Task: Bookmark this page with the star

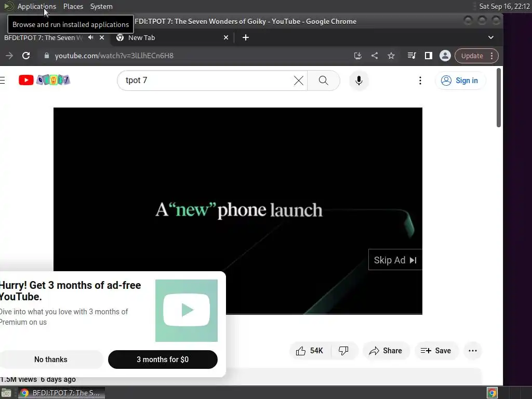Action: (x=391, y=56)
